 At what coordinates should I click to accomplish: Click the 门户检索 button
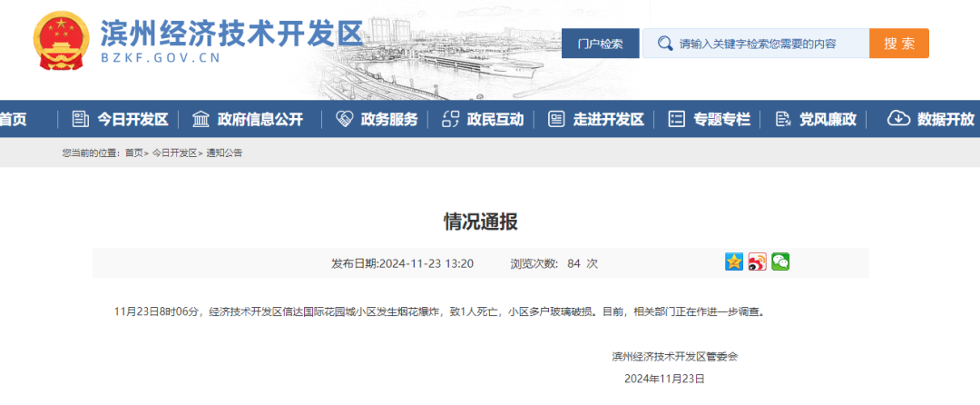click(600, 43)
